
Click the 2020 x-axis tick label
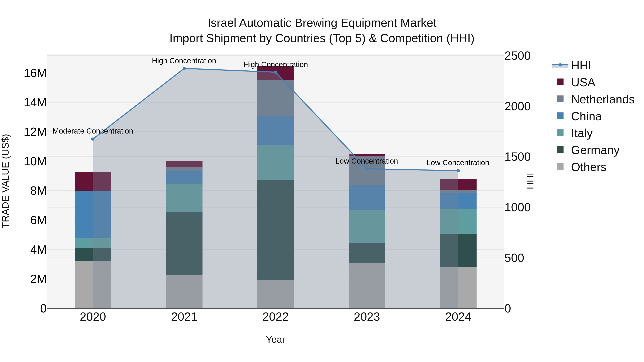tap(93, 317)
